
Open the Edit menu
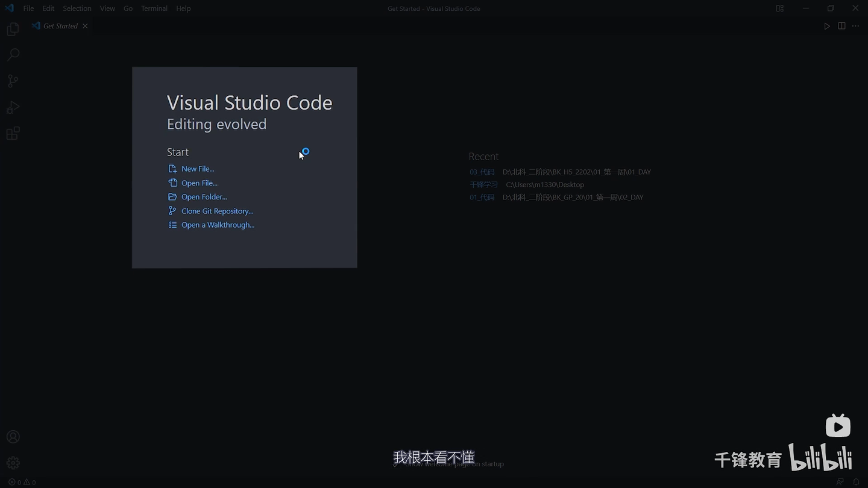pos(48,8)
